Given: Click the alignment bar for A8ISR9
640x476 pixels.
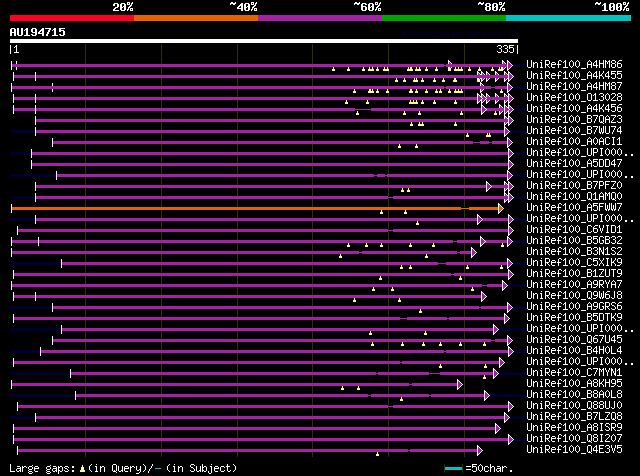Looking at the screenshot, I should [257, 429].
